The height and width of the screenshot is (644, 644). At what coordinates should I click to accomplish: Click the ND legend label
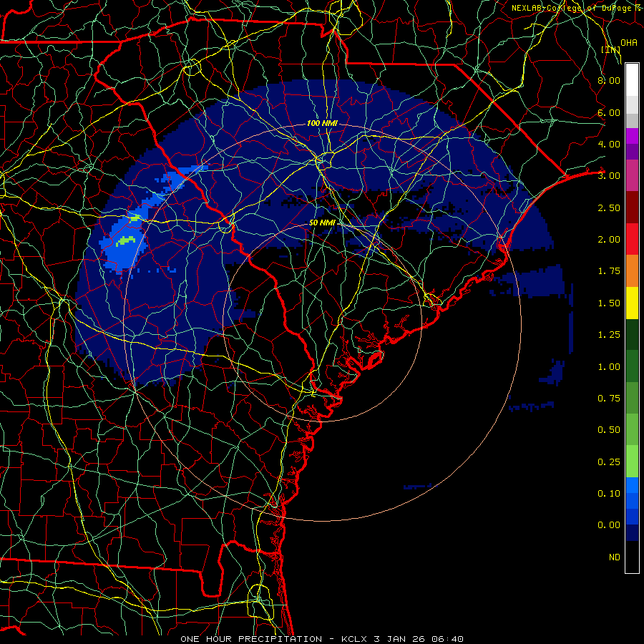(x=615, y=557)
